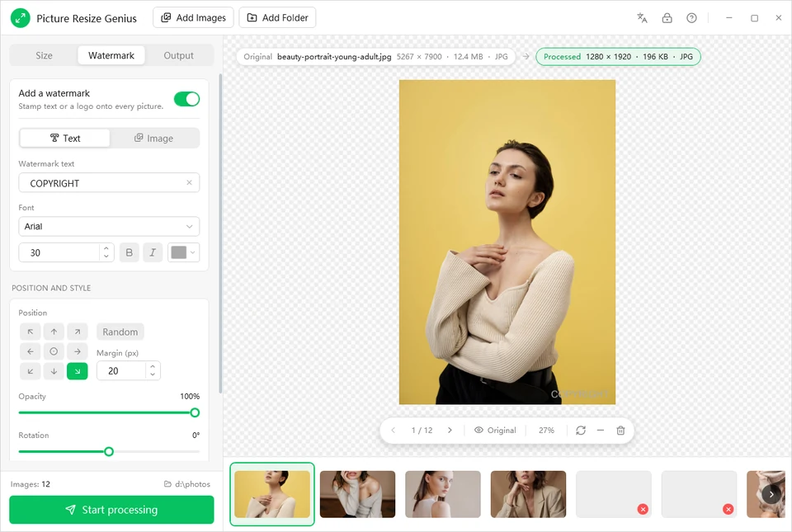Open the d:\photos output folder
Image resolution: width=792 pixels, height=532 pixels.
tap(187, 483)
